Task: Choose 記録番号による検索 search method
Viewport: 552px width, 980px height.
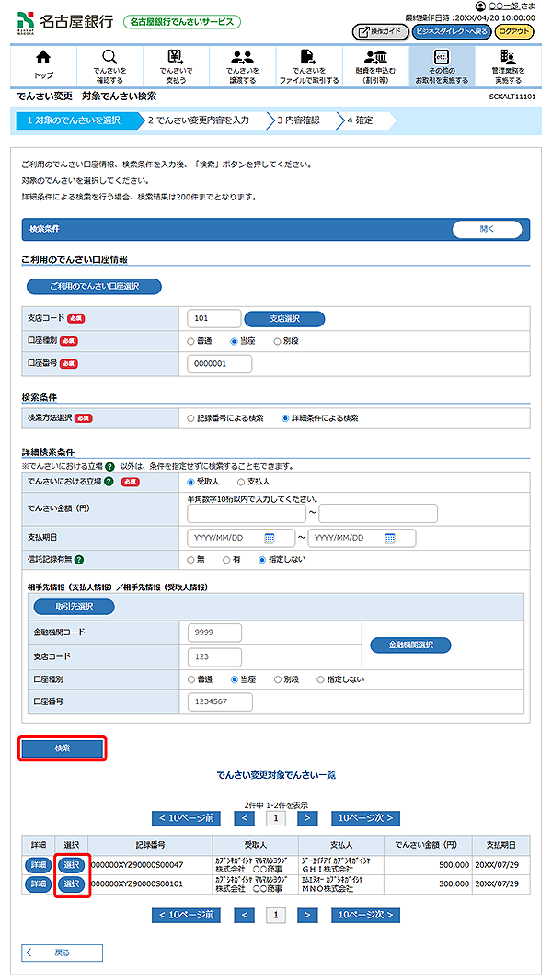Action: pyautogui.click(x=191, y=418)
